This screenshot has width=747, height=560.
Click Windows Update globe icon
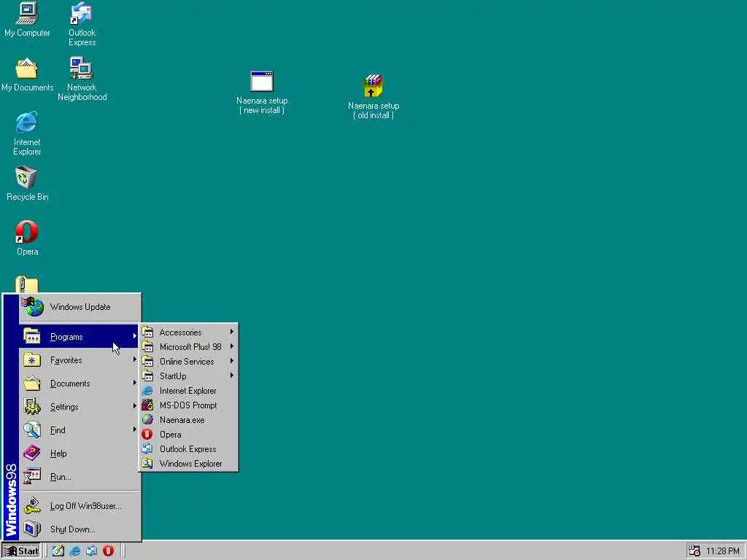33,307
